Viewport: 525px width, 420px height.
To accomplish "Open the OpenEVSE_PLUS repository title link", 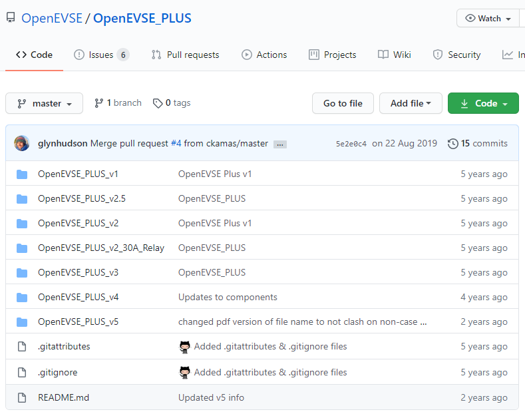I will [x=142, y=18].
